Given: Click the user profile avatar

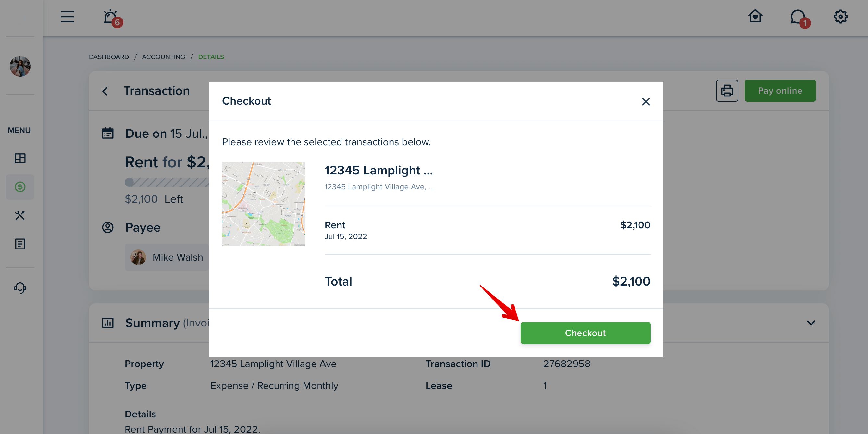Looking at the screenshot, I should pos(20,66).
